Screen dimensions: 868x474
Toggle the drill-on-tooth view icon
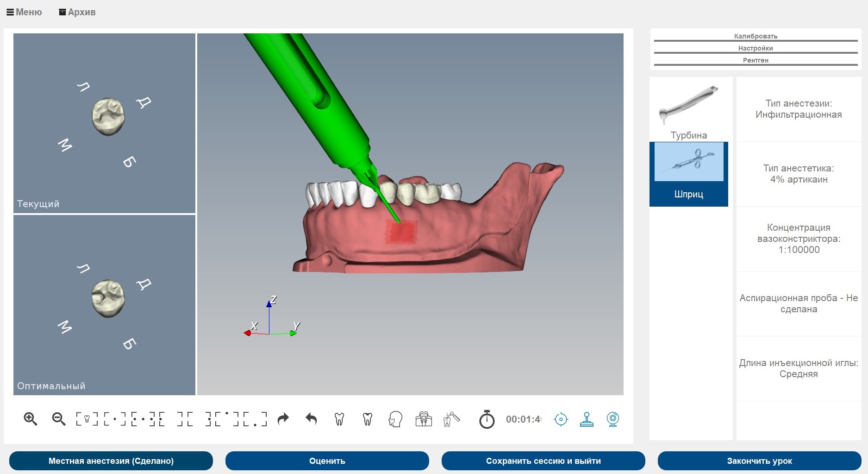451,419
